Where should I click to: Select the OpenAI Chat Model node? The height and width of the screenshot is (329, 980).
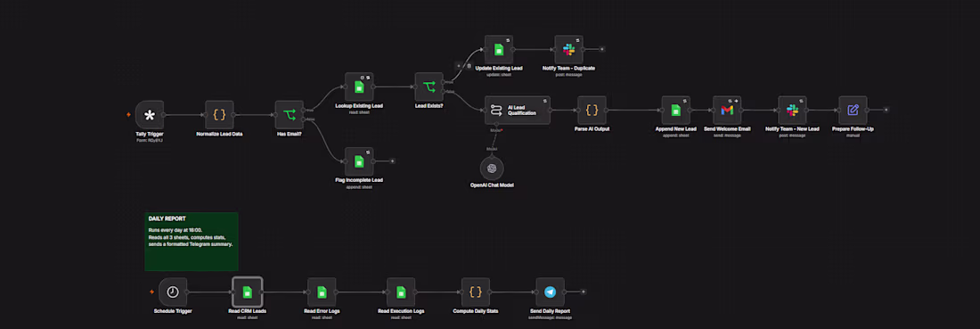pos(492,168)
